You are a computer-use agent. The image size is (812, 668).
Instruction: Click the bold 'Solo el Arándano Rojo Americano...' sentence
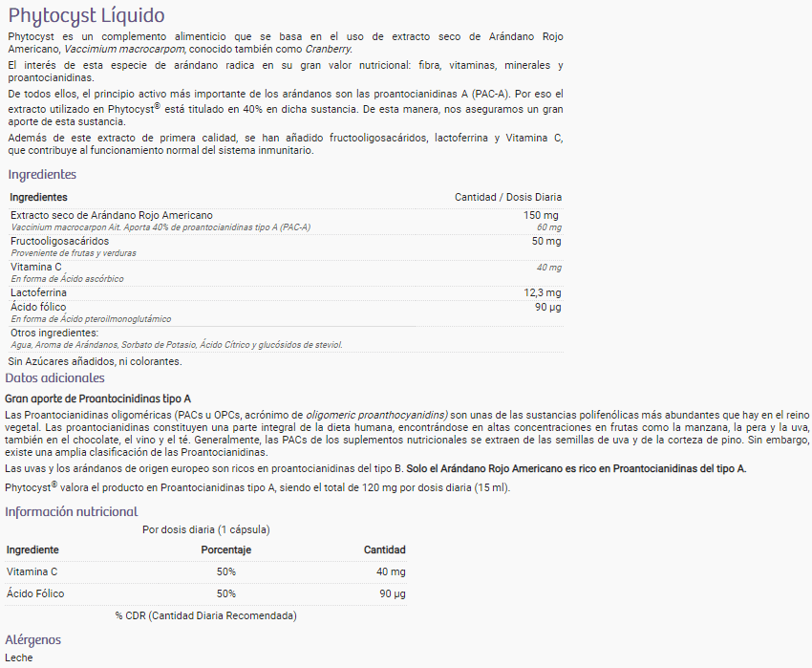(576, 468)
